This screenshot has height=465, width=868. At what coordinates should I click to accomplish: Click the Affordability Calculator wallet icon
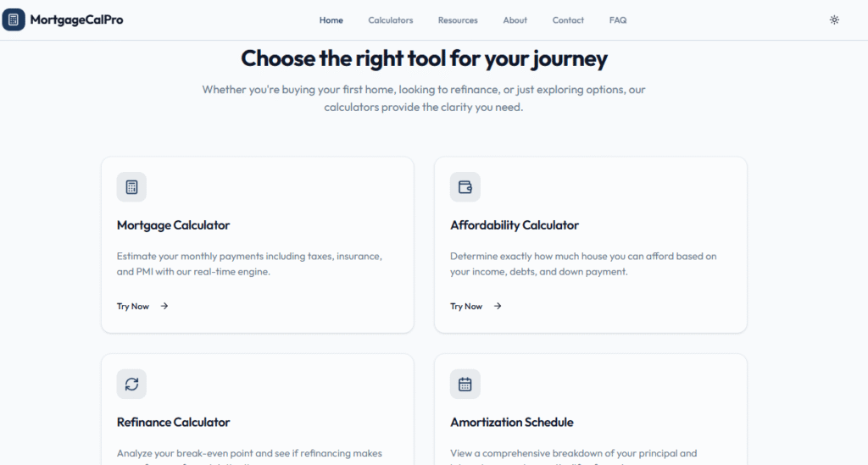click(465, 187)
